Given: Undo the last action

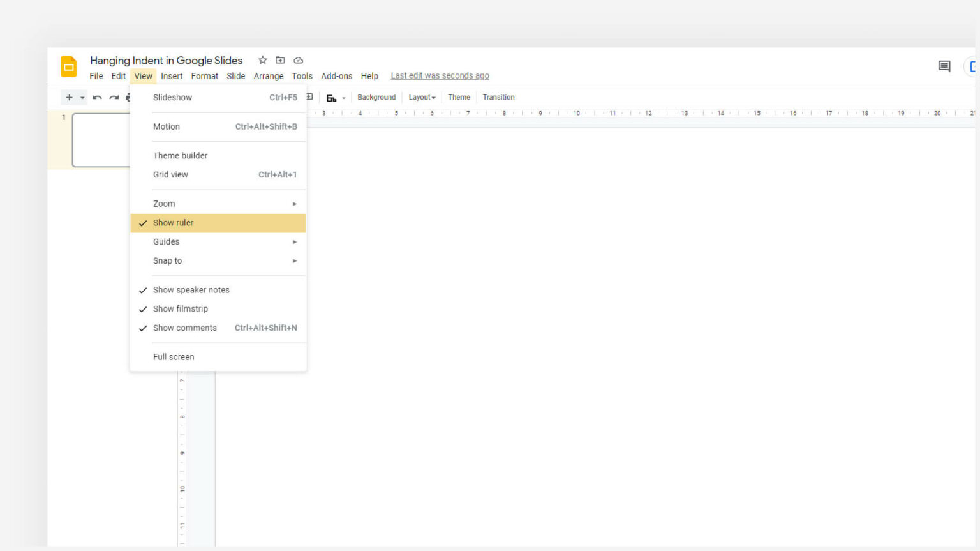Looking at the screenshot, I should (97, 97).
